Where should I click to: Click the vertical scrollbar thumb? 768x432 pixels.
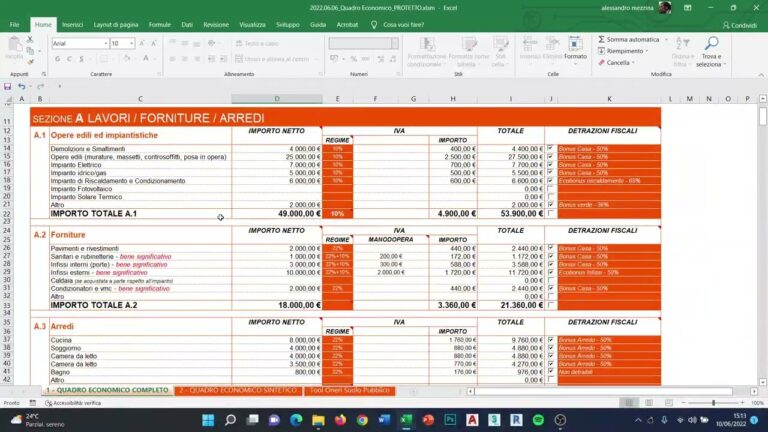[763, 117]
